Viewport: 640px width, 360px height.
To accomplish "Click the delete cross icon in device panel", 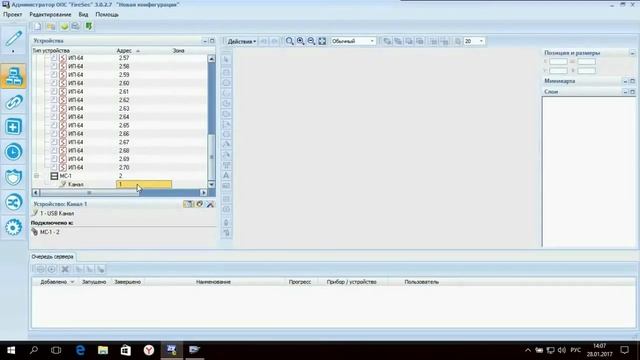I will 210,204.
